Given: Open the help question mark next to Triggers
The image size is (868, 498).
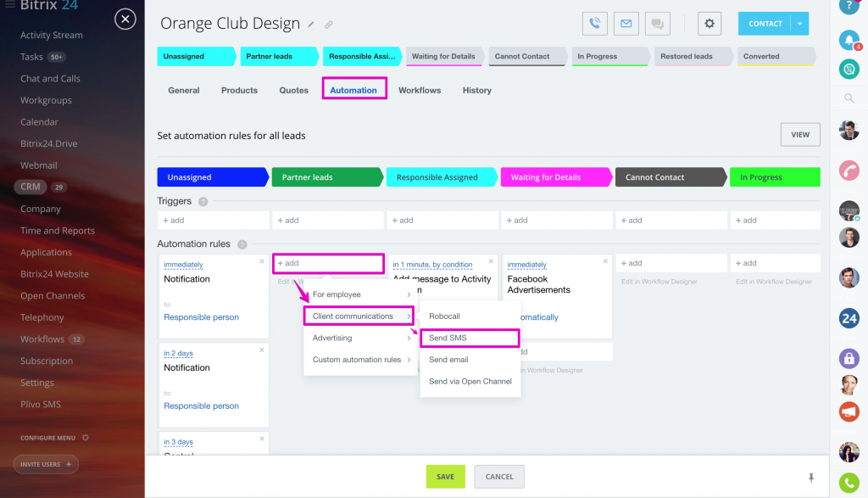Looking at the screenshot, I should click(203, 202).
